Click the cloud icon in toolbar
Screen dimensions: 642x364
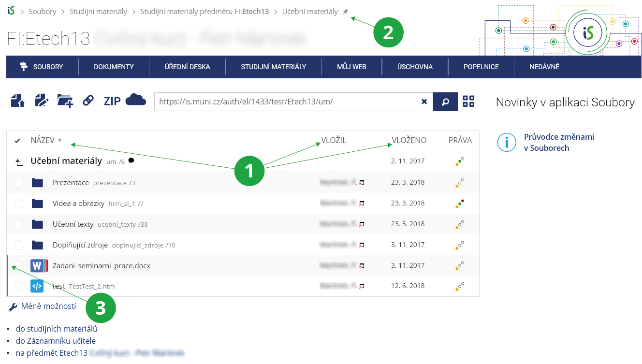click(x=136, y=100)
